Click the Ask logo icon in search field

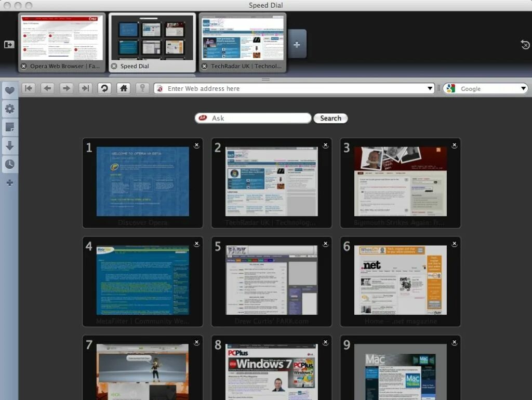[203, 118]
